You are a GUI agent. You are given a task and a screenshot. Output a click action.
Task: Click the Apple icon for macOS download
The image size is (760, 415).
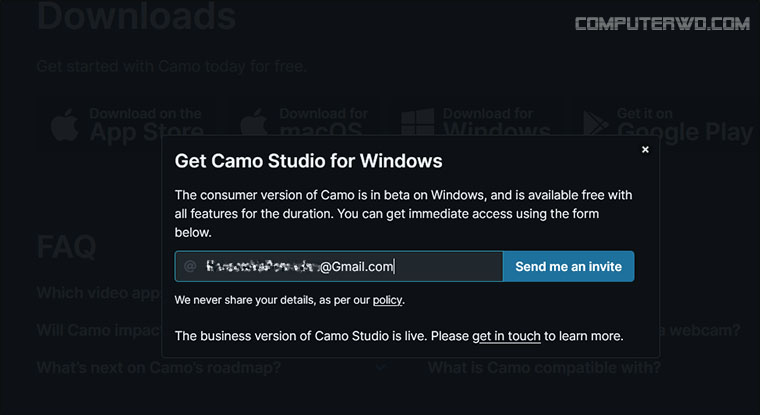tap(254, 124)
